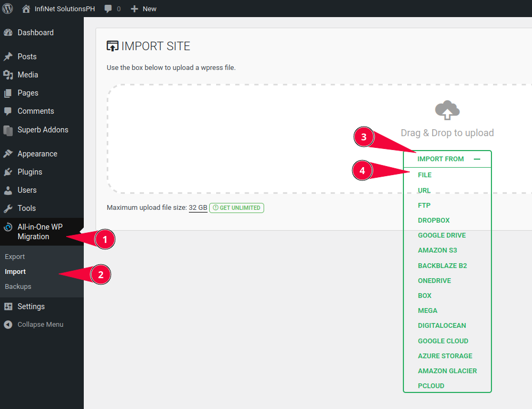This screenshot has width=532, height=409.
Task: Open the Export submenu page
Action: pos(15,257)
